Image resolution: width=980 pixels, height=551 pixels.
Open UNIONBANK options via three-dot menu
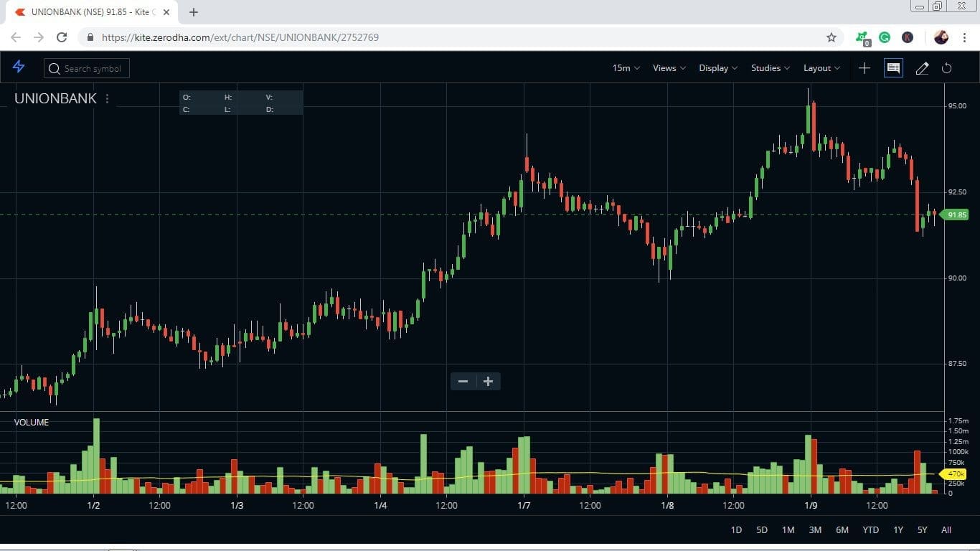click(107, 99)
